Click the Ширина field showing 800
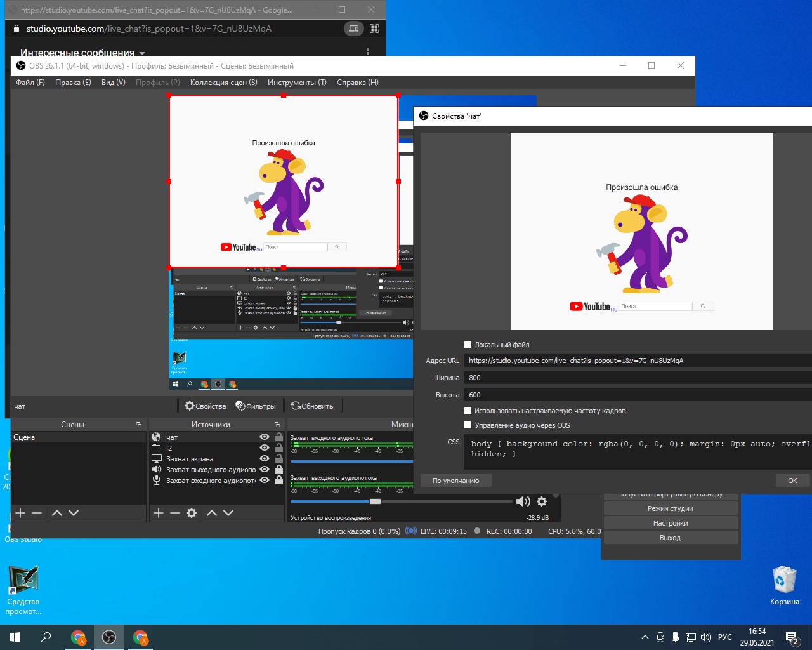 point(638,378)
